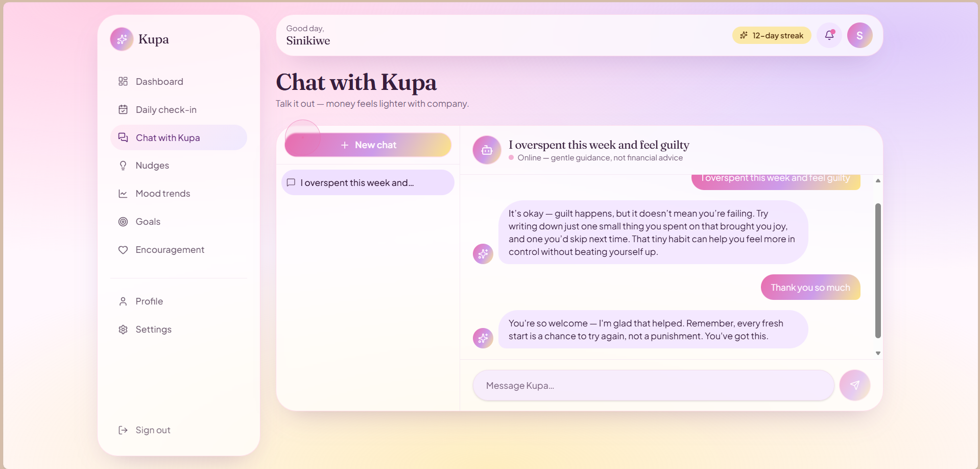Start a New chat
This screenshot has height=469, width=980.
coord(368,145)
